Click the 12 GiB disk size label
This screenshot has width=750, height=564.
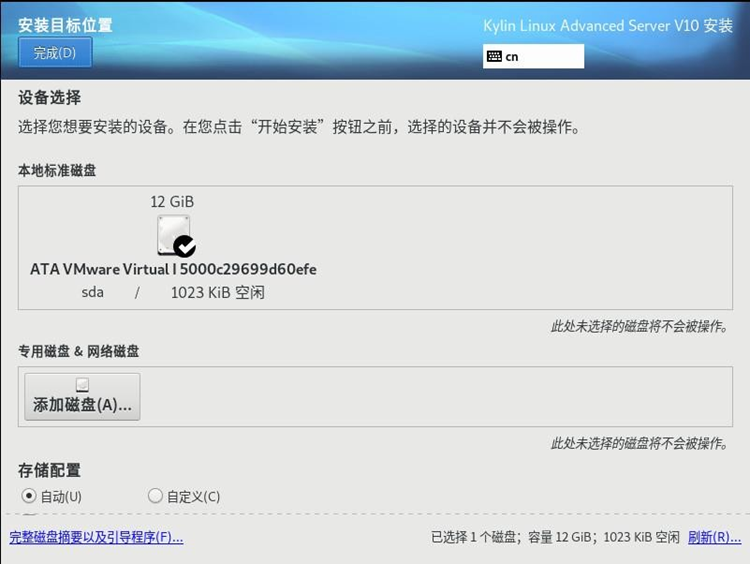[172, 201]
